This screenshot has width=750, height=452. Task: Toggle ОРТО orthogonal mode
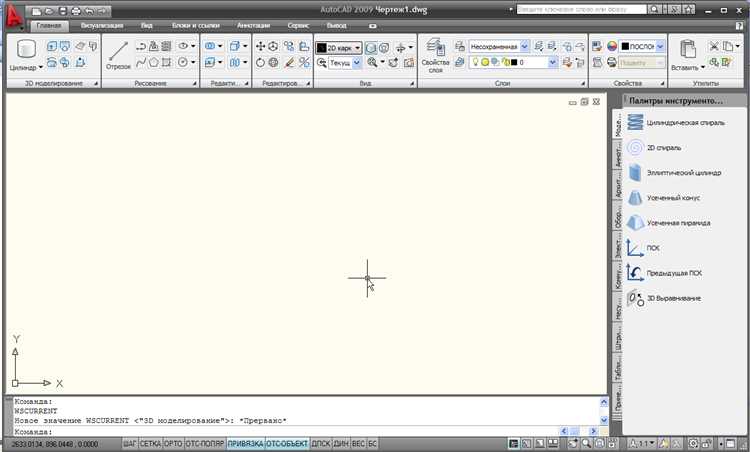click(173, 444)
